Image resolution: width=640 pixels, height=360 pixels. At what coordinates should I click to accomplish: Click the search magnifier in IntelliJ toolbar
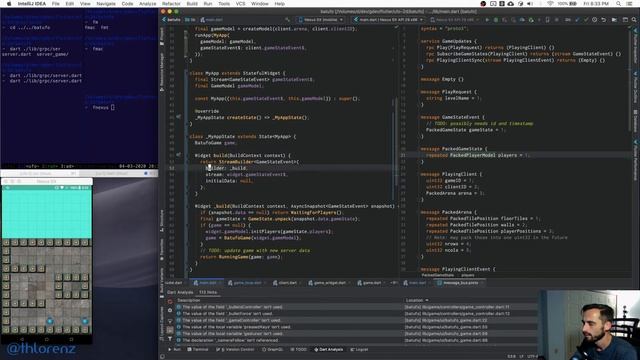[634, 20]
